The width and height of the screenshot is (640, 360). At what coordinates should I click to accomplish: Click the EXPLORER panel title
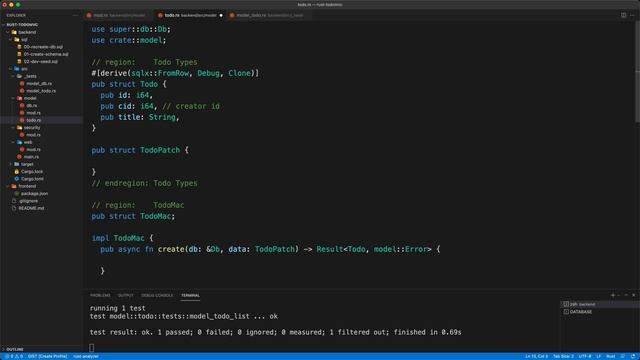click(x=16, y=15)
